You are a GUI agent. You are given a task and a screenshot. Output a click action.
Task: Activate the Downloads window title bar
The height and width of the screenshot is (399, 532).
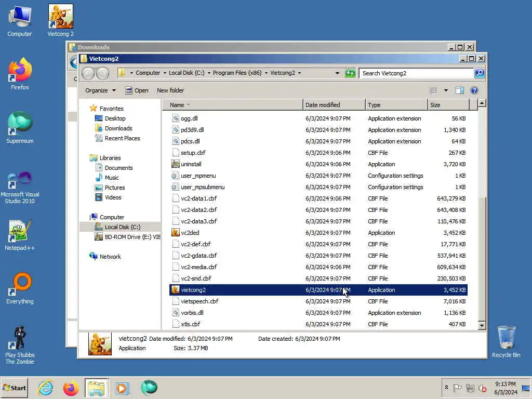(258, 47)
